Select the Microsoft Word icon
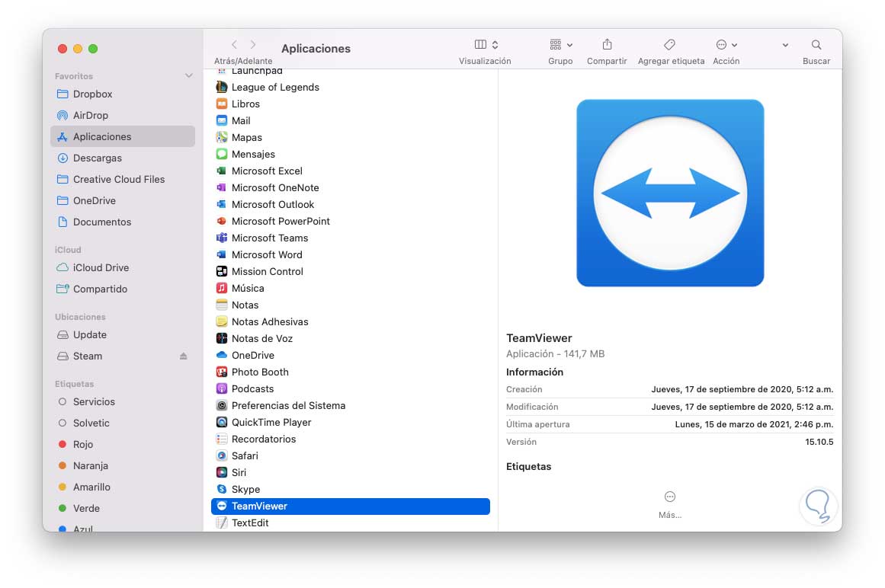Image resolution: width=885 pixels, height=588 pixels. click(222, 255)
